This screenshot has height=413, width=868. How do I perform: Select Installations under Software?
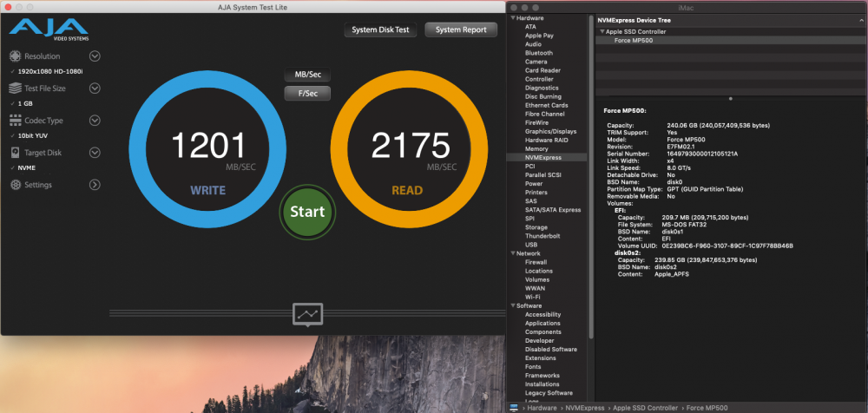(542, 384)
